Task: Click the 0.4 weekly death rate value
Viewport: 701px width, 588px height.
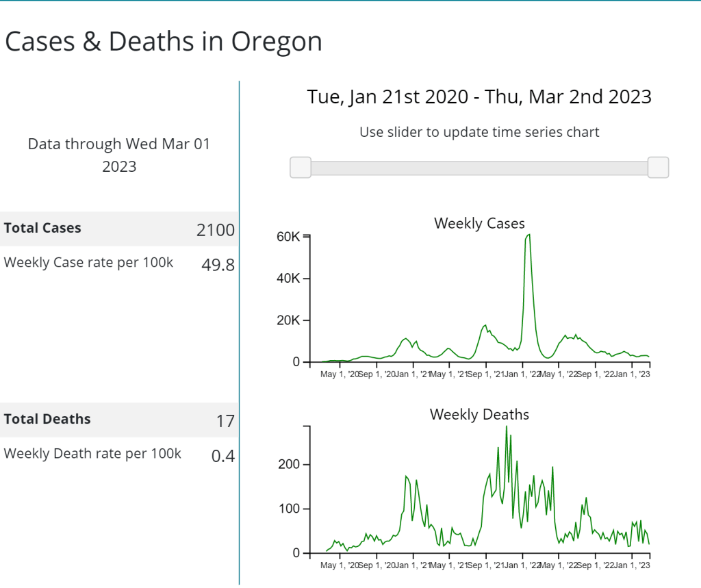Action: pyautogui.click(x=223, y=456)
